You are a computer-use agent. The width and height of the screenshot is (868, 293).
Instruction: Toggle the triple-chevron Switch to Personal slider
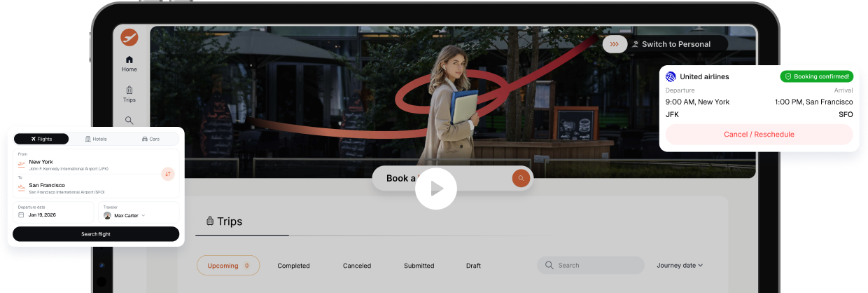click(614, 44)
